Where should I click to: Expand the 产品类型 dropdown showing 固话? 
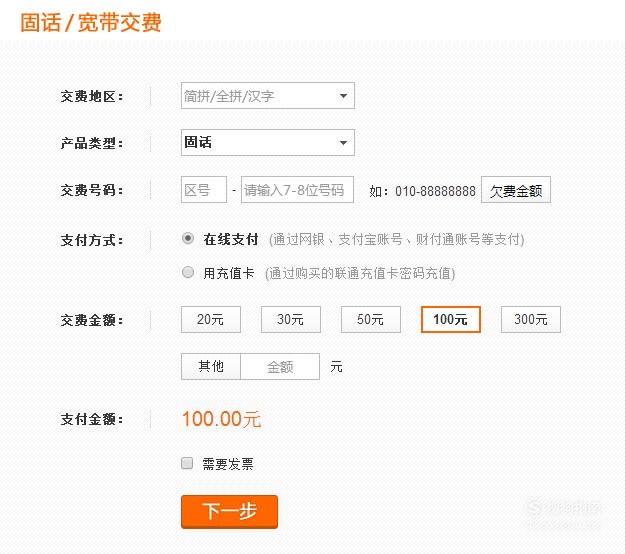coord(268,142)
